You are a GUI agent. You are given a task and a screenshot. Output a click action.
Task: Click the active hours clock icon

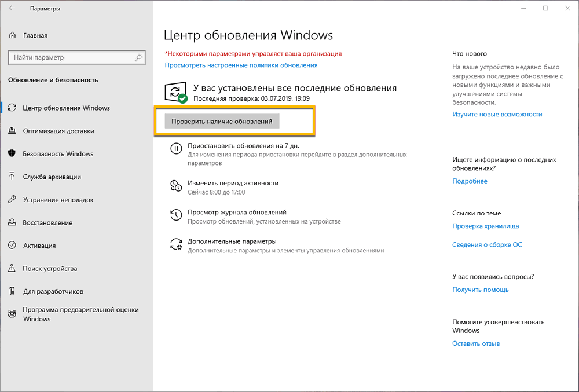tap(176, 185)
